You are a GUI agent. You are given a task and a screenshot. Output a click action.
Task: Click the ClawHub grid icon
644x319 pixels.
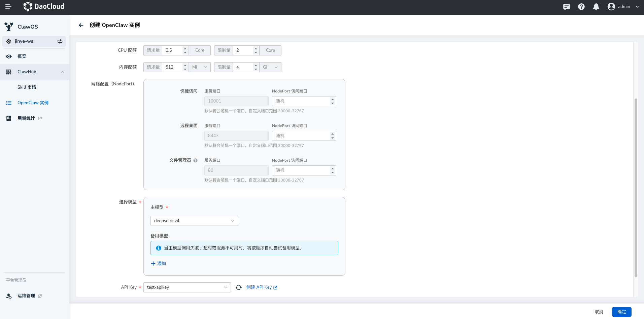coord(9,72)
